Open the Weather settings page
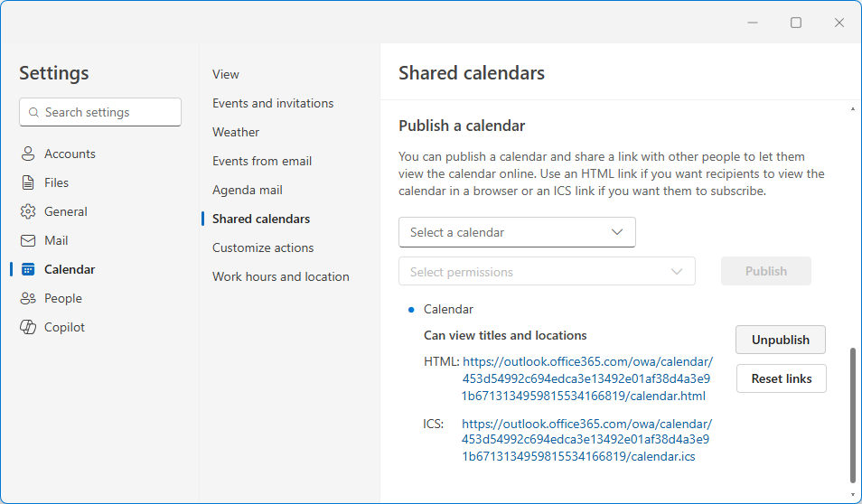The image size is (862, 504). 235,132
